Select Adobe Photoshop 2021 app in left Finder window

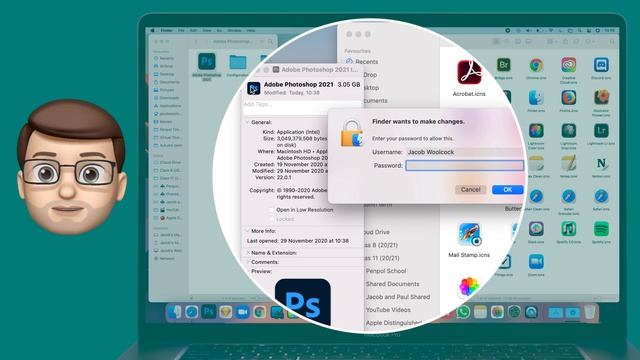(207, 62)
